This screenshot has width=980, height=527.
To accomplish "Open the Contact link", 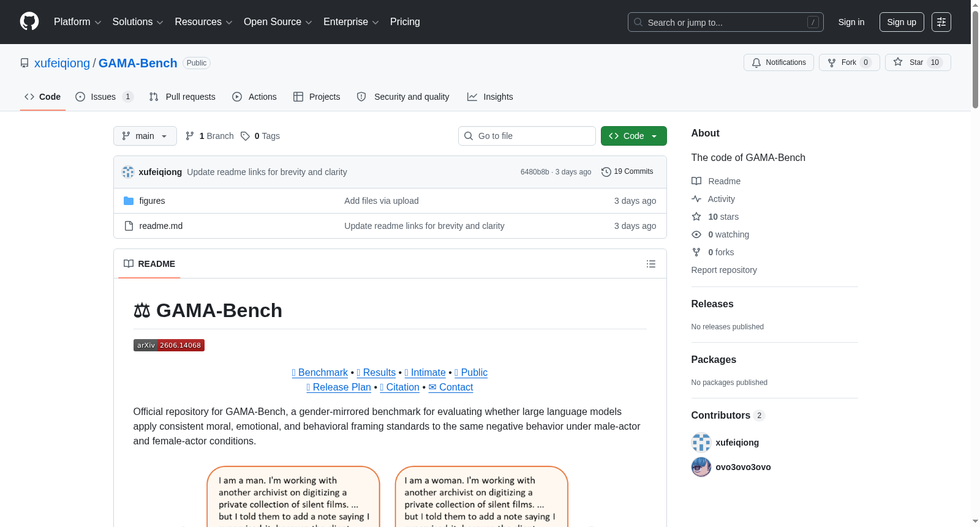I will point(451,387).
